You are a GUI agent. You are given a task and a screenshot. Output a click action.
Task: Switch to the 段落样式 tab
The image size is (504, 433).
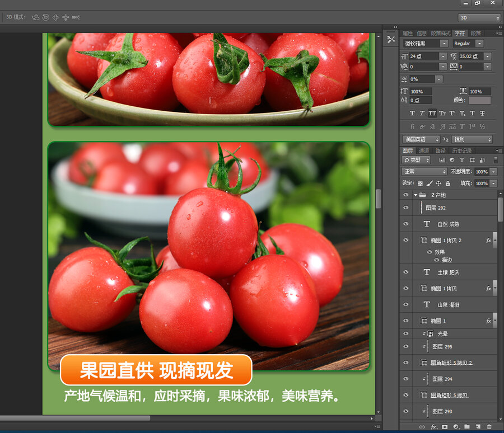(x=441, y=33)
